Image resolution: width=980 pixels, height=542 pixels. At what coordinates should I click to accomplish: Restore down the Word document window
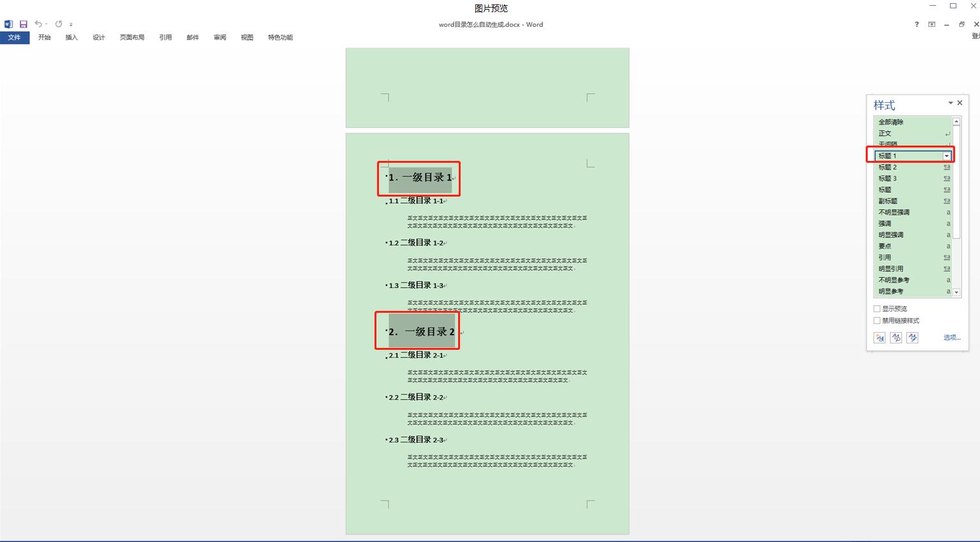pos(961,24)
